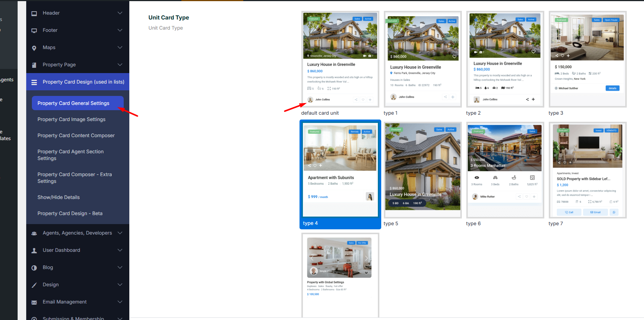Expand the Footer section chevron

click(x=120, y=30)
